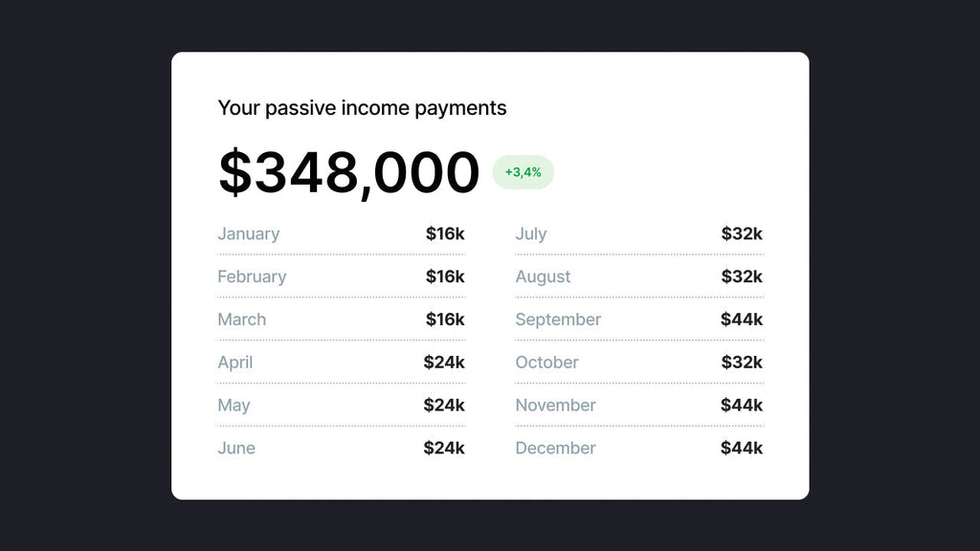The height and width of the screenshot is (551, 980).
Task: Click the +3,4% green growth badge
Action: [x=523, y=172]
